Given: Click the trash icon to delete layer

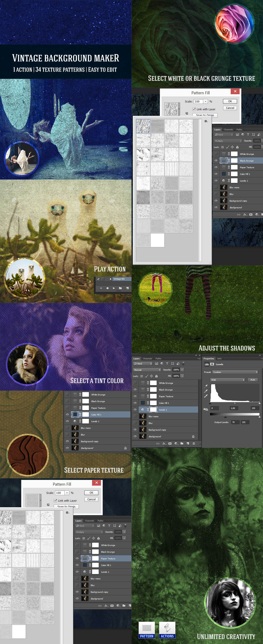Looking at the screenshot, I should tap(194, 443).
